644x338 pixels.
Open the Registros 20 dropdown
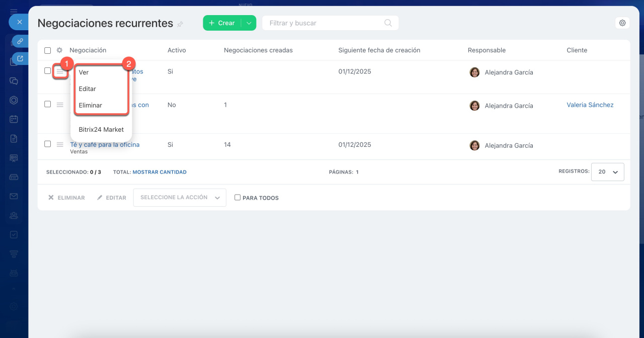coord(607,172)
